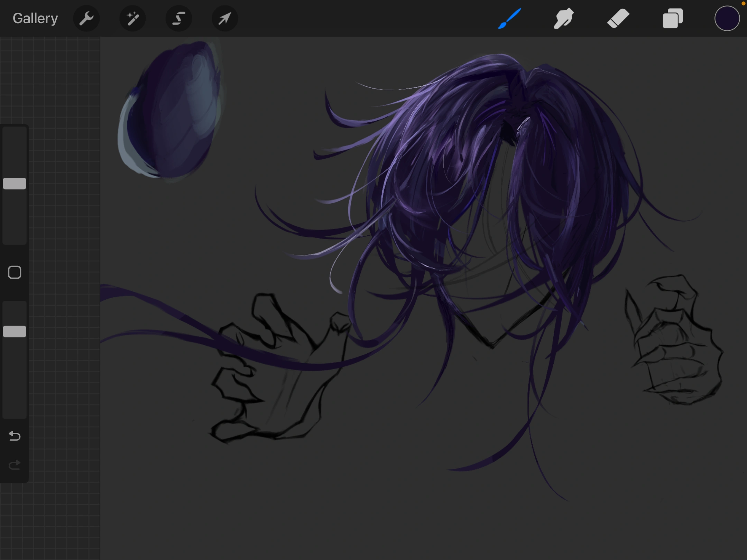Open the Layers panel
Viewport: 747px width, 560px height.
click(x=672, y=18)
